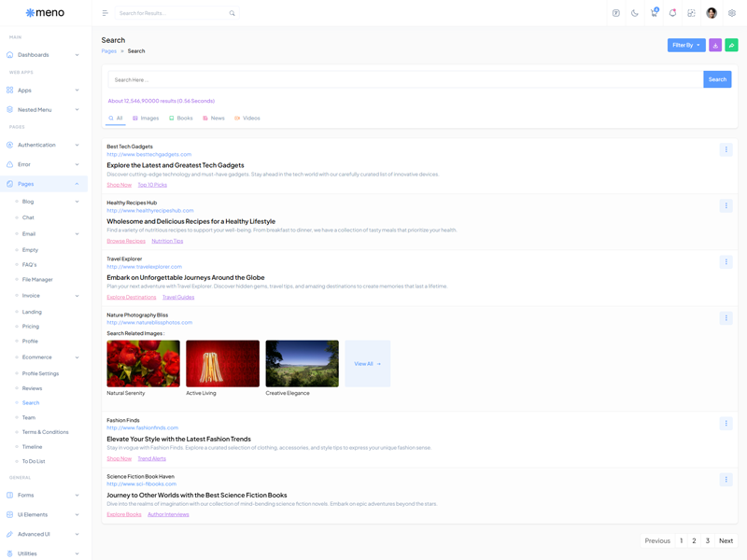Switch to the Videos tab

(247, 119)
